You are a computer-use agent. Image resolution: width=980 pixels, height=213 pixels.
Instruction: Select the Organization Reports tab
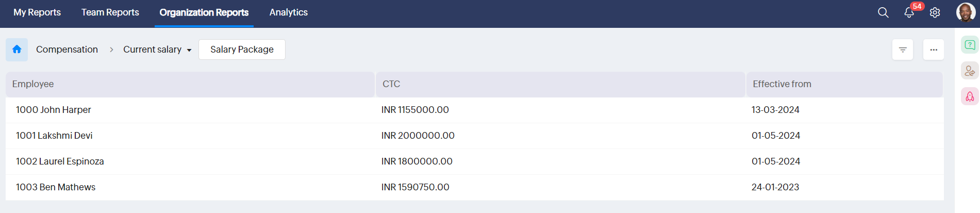(204, 12)
